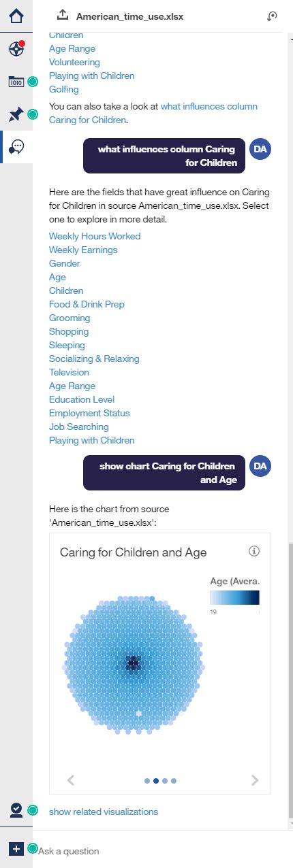This screenshot has width=293, height=868.
Task: Select the Assistant chat bubble icon
Action: [17, 147]
